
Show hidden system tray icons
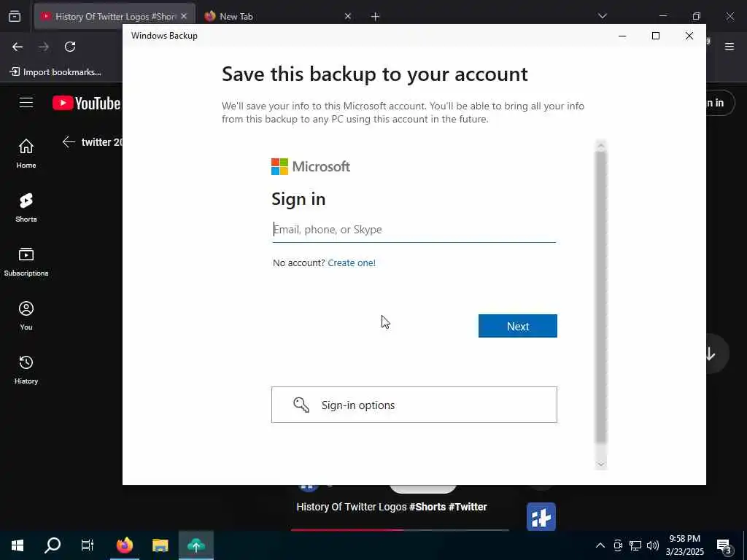pos(600,545)
